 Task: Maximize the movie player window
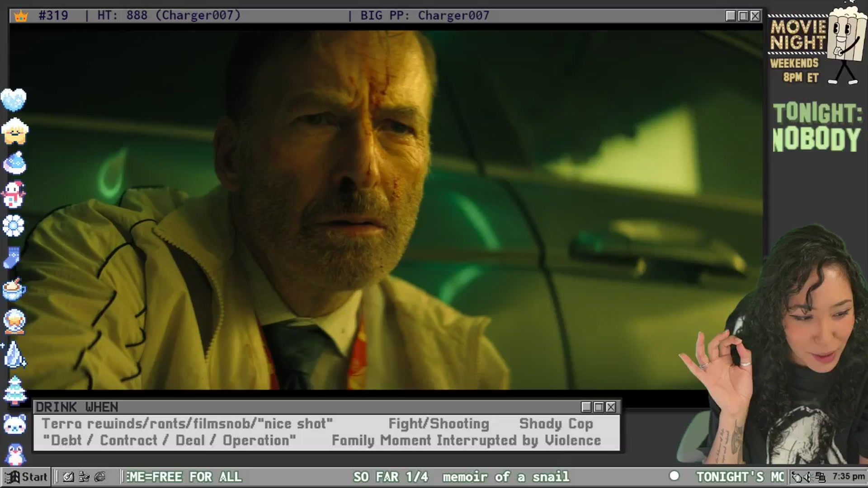click(743, 16)
